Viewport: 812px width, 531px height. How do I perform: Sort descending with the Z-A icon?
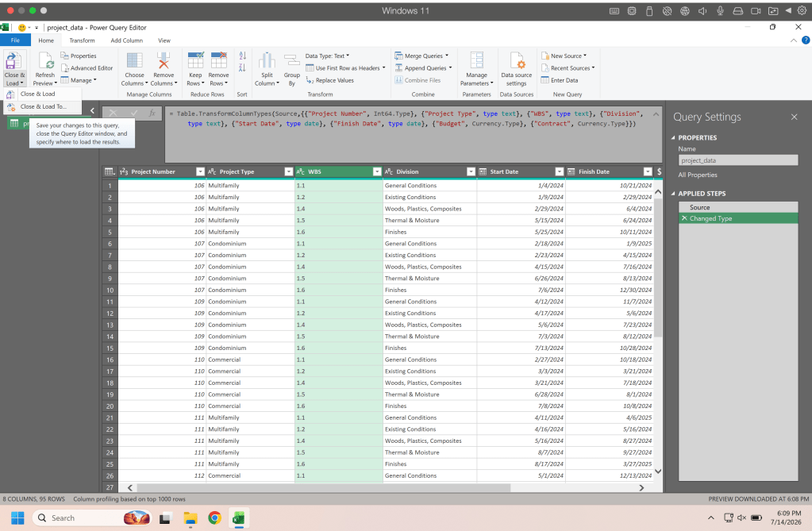click(242, 67)
